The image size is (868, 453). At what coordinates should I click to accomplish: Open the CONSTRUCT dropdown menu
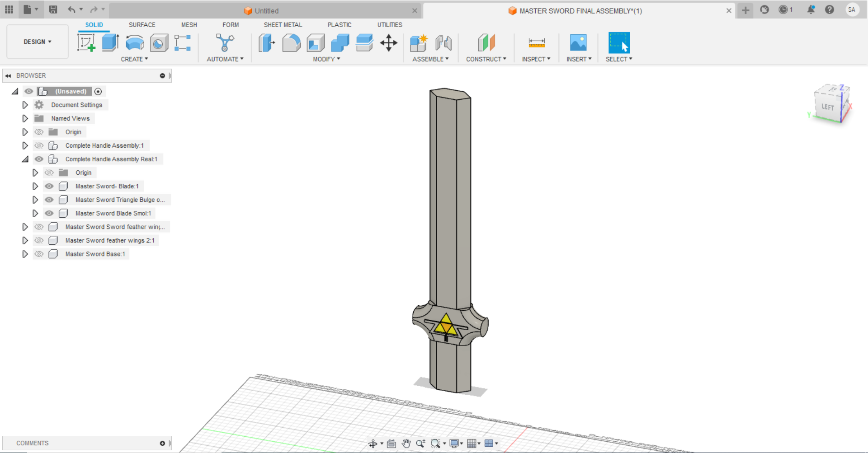486,59
